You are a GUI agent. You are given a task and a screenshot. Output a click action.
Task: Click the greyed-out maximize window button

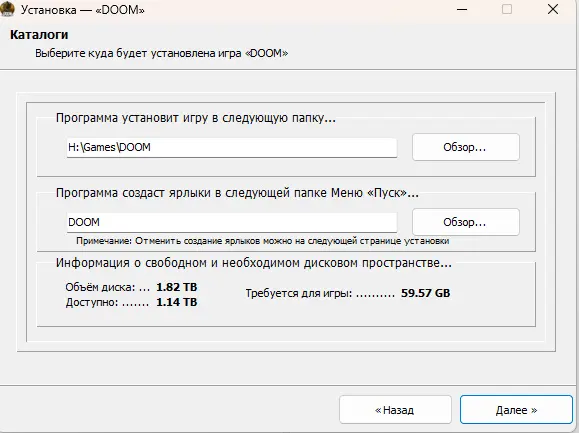tap(507, 9)
